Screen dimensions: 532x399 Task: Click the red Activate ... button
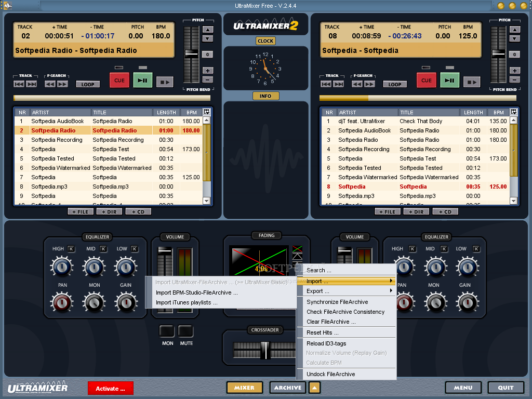(111, 388)
